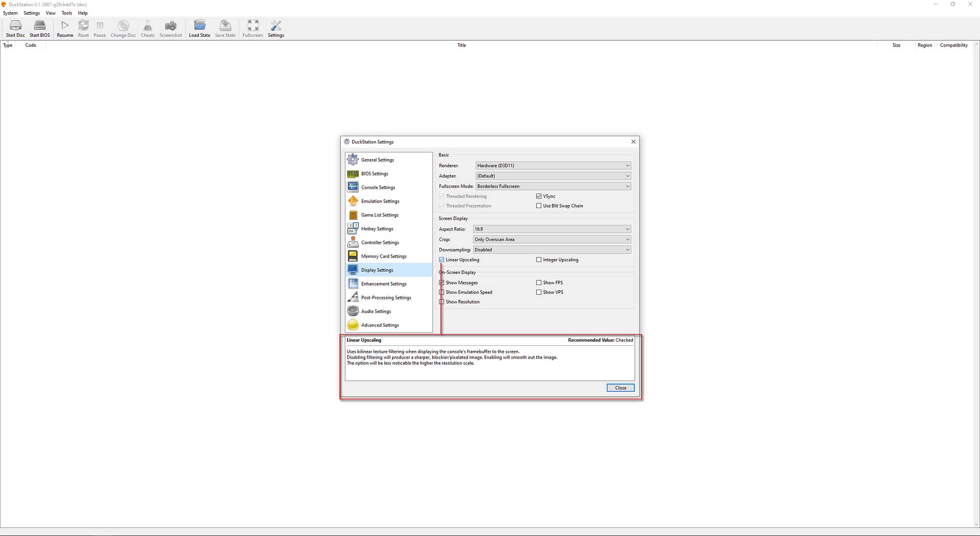
Task: Sort game list by Size column
Action: tap(896, 45)
